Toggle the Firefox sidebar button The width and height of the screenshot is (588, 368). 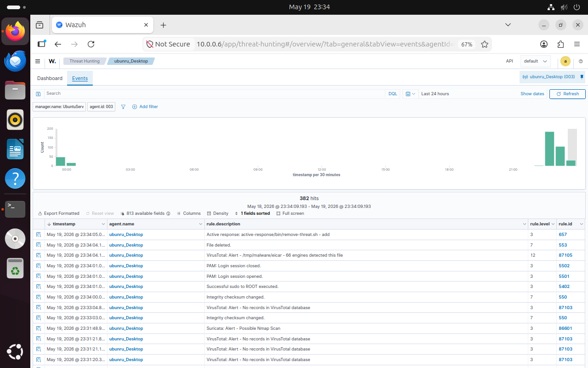coord(42,44)
